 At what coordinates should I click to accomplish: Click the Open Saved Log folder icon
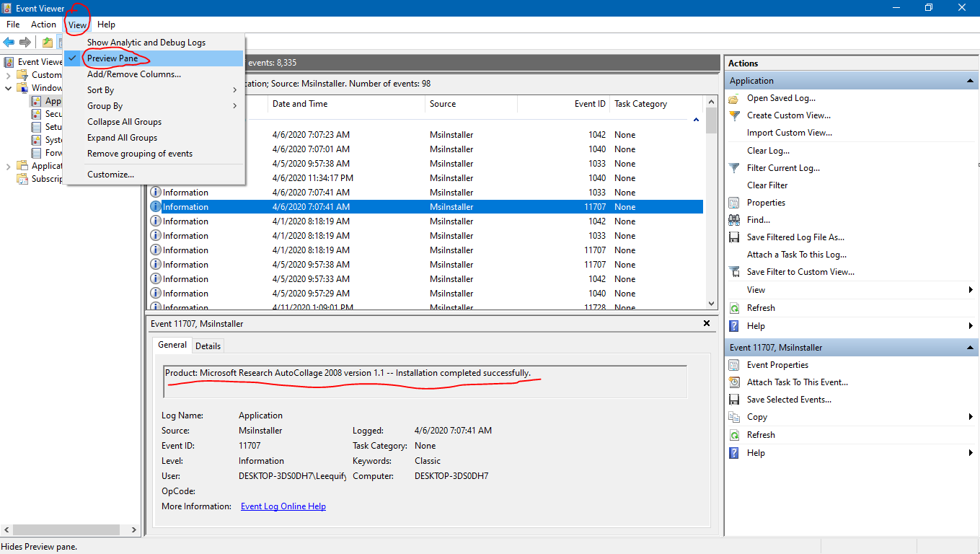point(734,98)
